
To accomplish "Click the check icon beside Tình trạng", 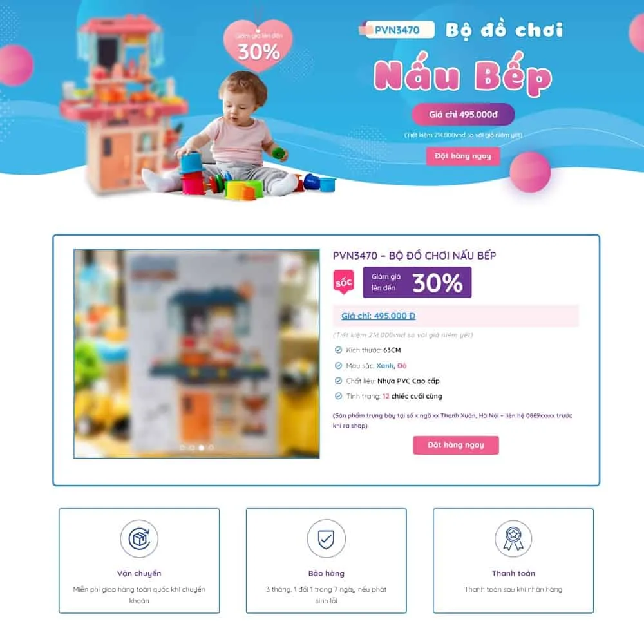I will click(338, 396).
